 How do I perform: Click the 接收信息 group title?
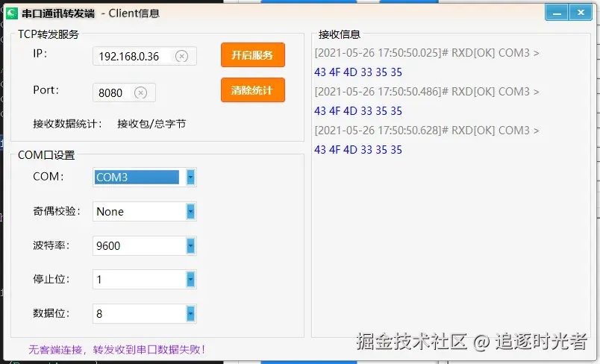[340, 34]
